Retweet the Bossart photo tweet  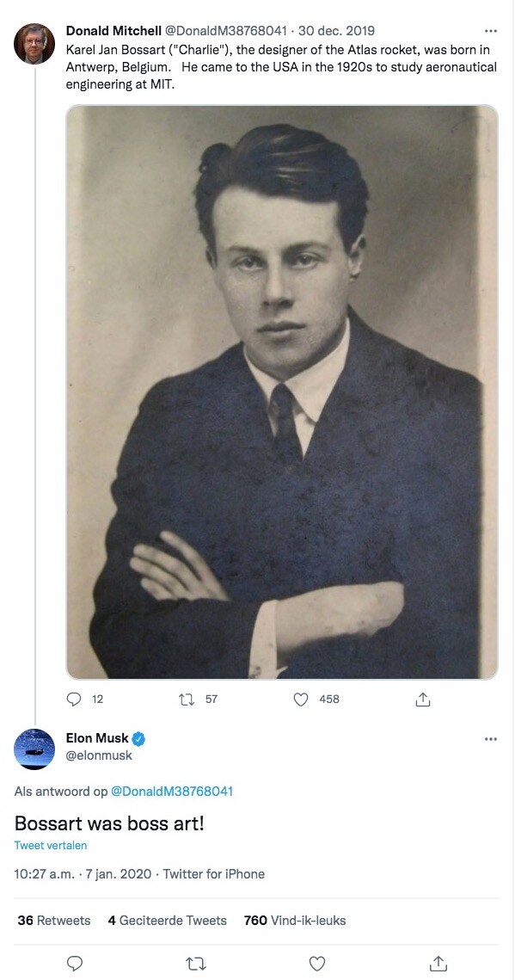click(187, 700)
